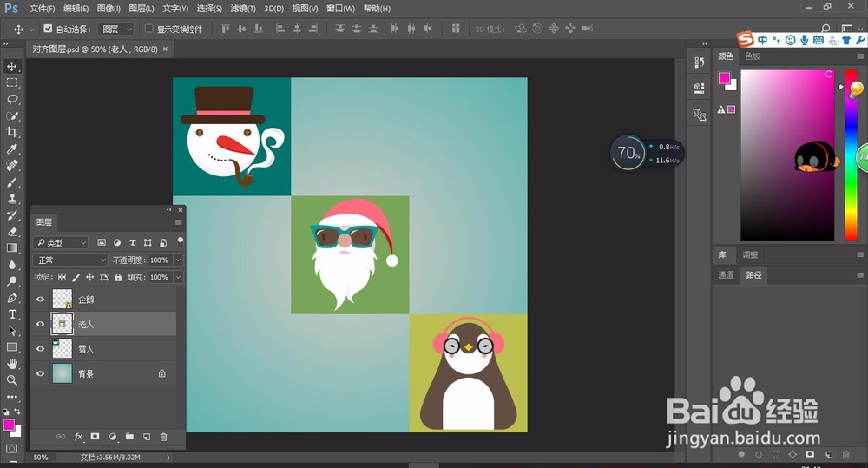Select the Clone Stamp tool
This screenshot has height=468, width=868.
(11, 198)
